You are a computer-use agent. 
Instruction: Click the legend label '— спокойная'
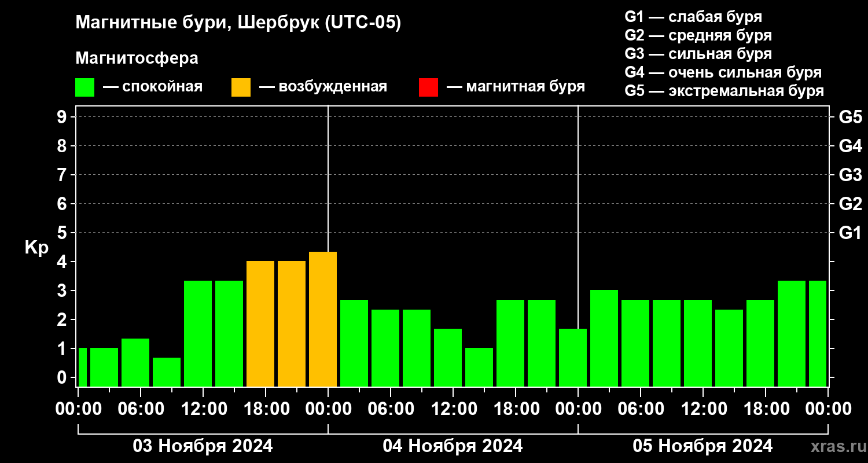(x=153, y=87)
